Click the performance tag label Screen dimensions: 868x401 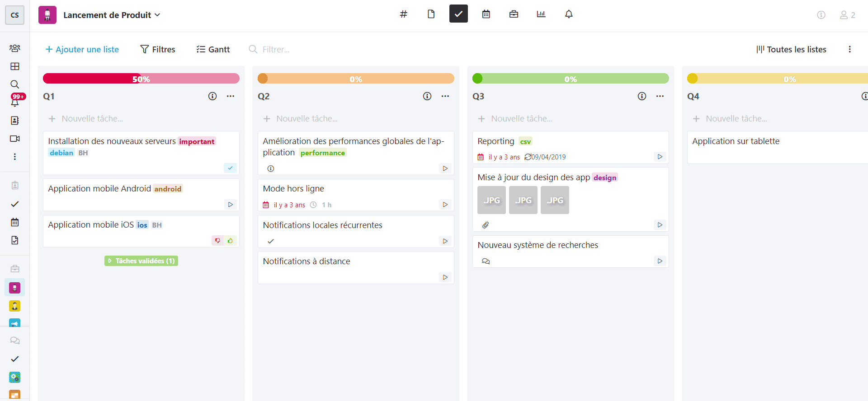[x=323, y=153]
